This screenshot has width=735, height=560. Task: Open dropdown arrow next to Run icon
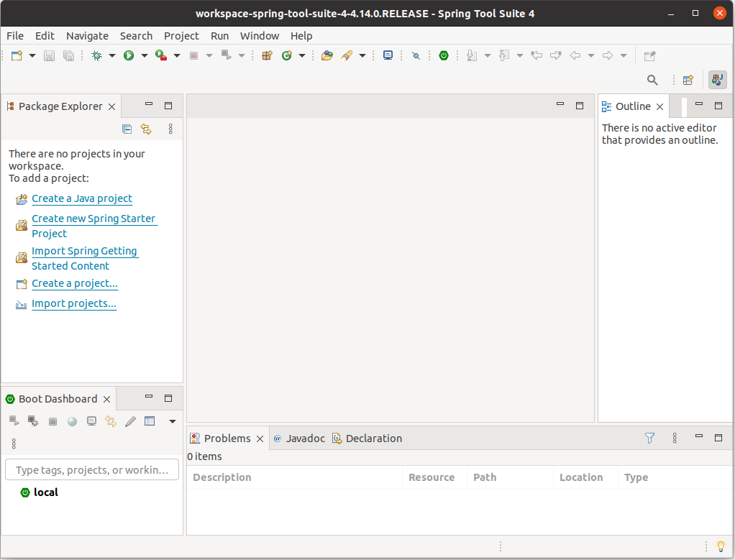point(145,56)
